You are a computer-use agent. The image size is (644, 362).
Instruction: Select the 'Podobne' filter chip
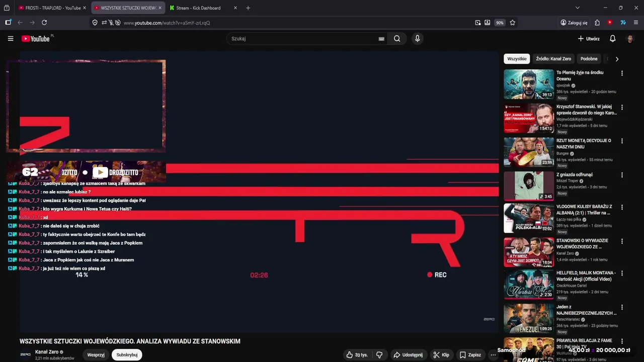pyautogui.click(x=589, y=59)
